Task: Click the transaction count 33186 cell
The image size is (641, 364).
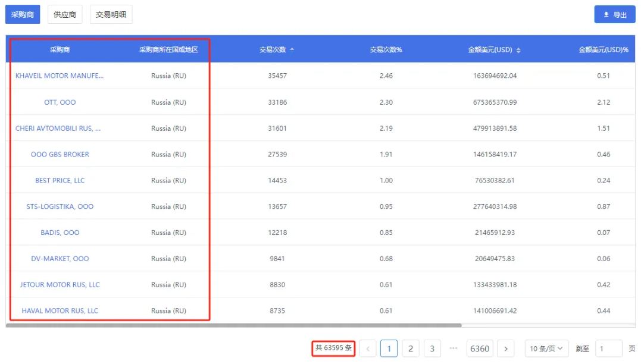Action: coord(277,102)
